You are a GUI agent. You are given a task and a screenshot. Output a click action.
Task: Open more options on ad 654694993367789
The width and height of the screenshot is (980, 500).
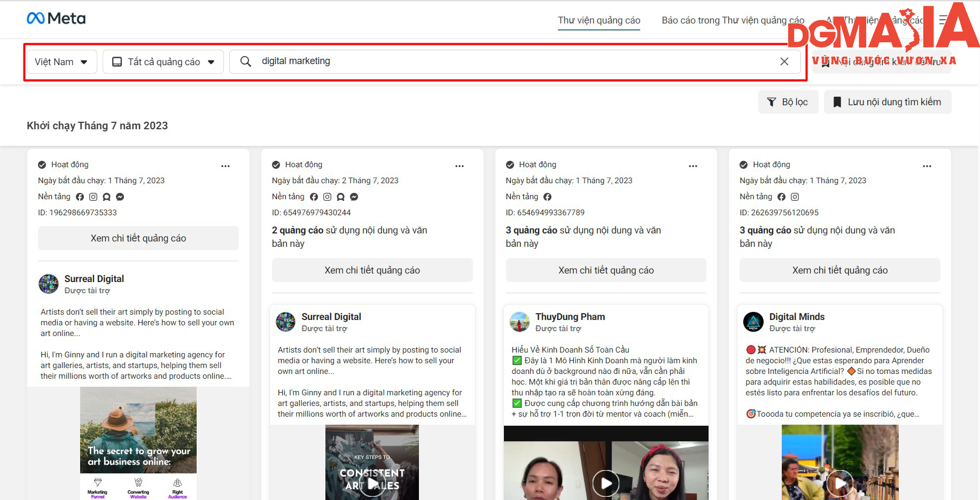[x=693, y=166]
